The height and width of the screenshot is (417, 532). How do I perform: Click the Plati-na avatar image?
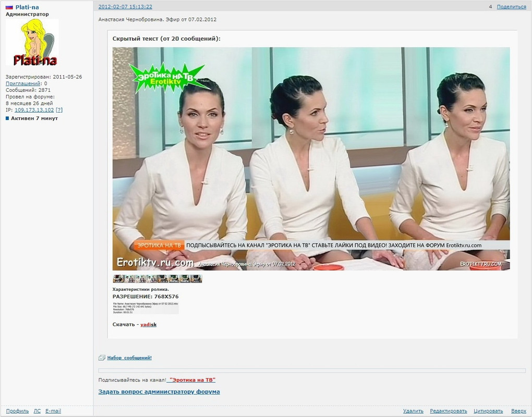tap(32, 42)
